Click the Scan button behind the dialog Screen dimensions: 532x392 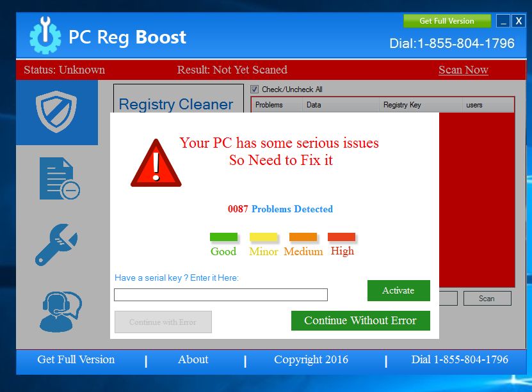click(487, 299)
